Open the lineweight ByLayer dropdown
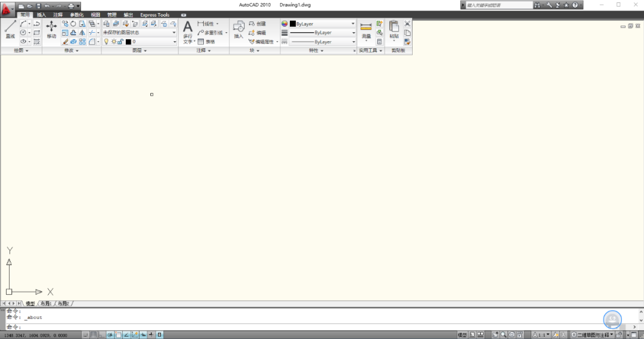The image size is (644, 339). [323, 32]
